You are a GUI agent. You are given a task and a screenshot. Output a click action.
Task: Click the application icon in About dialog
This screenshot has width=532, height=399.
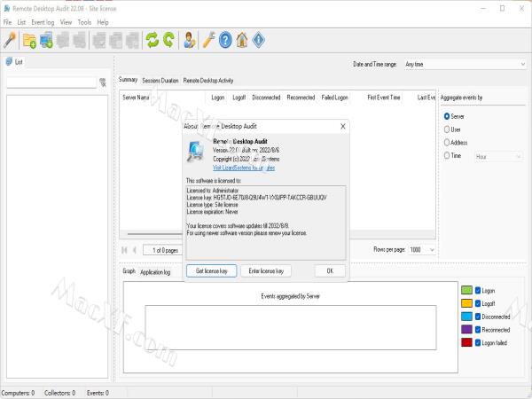tap(195, 152)
